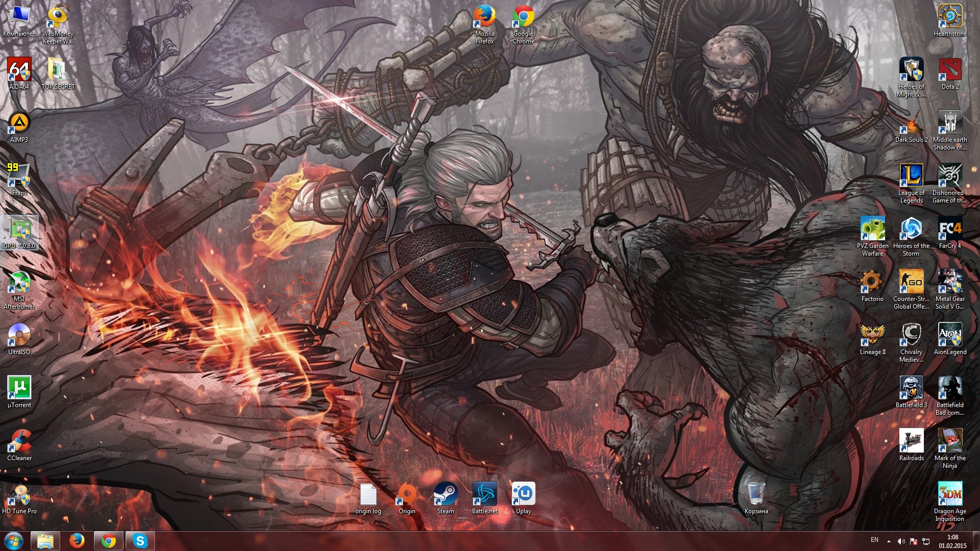Open Dark Souls 2 icon
This screenshot has width=980, height=551.
coord(912,127)
